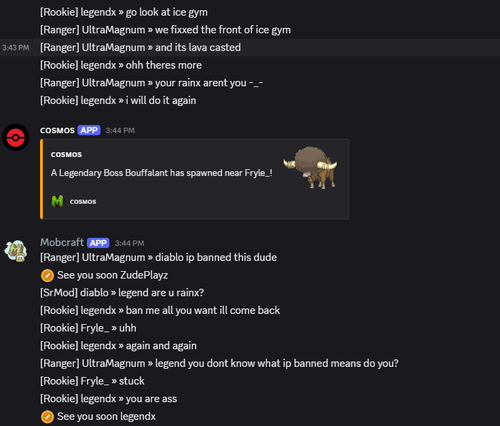
Task: Click the 3:44 PM timestamp beside COSMOS
Action: 120,130
